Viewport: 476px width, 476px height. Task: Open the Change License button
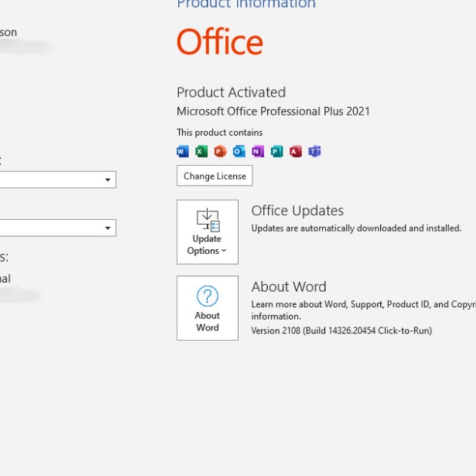tap(215, 176)
